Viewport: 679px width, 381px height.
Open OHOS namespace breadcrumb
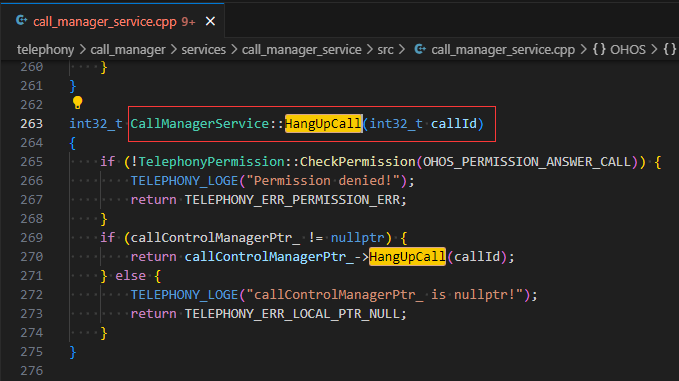pyautogui.click(x=628, y=50)
